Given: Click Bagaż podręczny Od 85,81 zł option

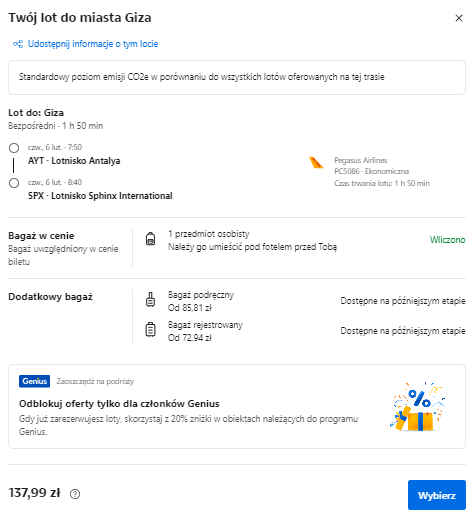Looking at the screenshot, I should point(201,301).
